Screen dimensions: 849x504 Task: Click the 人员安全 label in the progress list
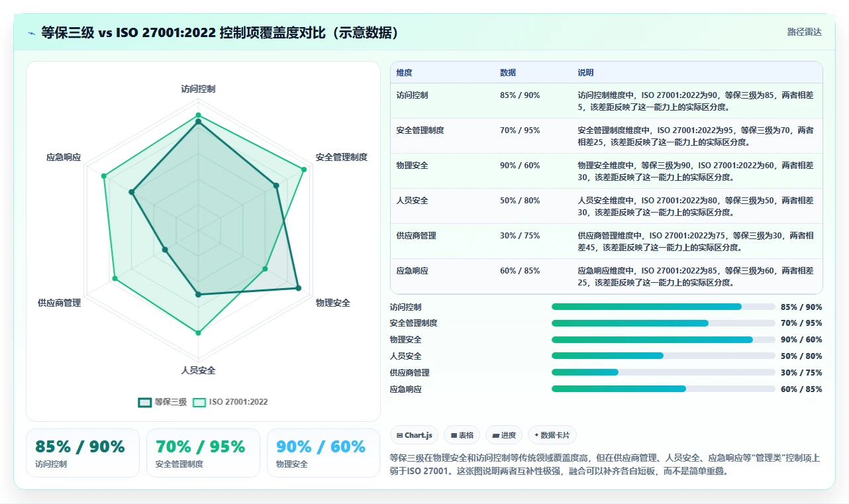point(405,356)
